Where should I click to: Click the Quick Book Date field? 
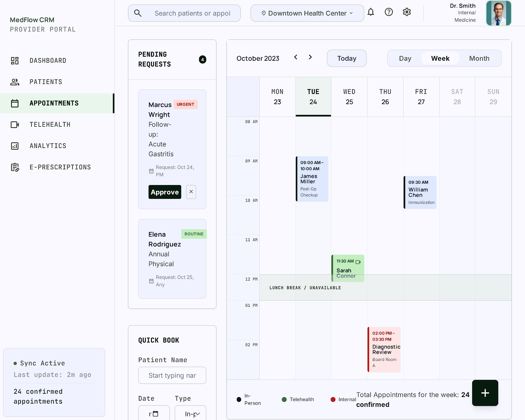[x=154, y=413]
